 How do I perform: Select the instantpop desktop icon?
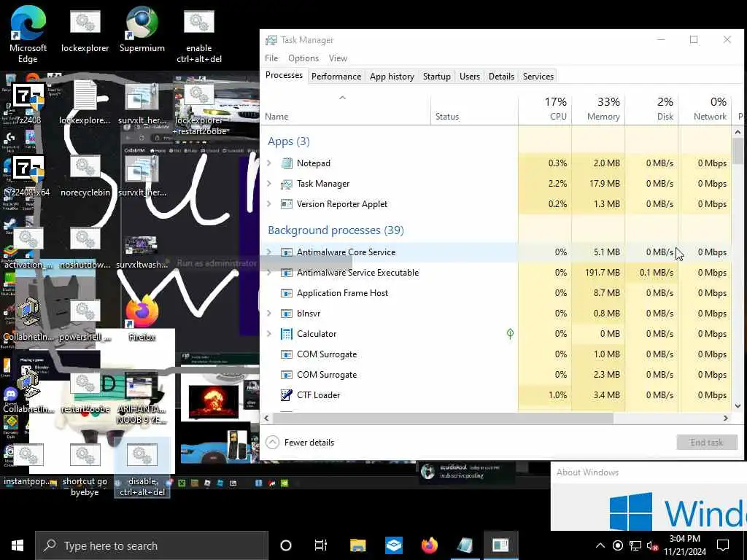28,464
